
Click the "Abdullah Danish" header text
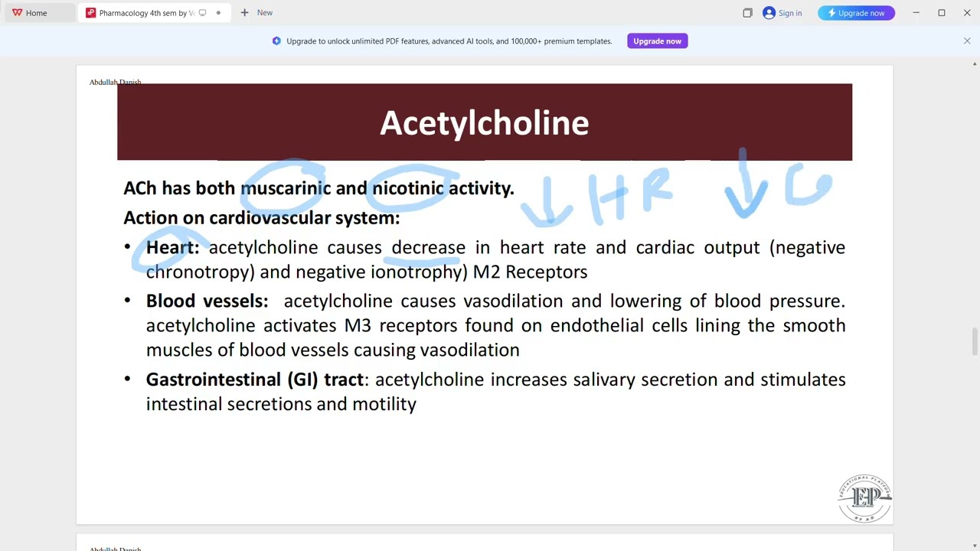pos(115,82)
